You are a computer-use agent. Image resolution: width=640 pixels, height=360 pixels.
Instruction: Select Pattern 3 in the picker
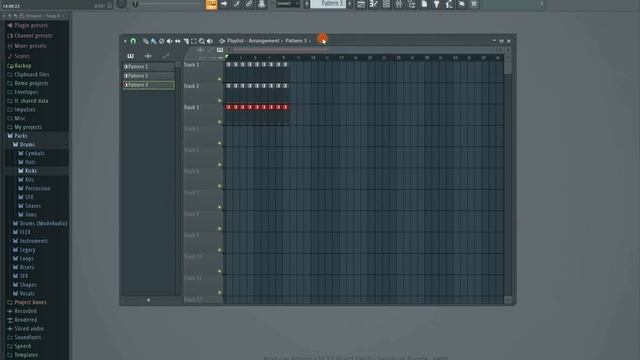coord(149,85)
